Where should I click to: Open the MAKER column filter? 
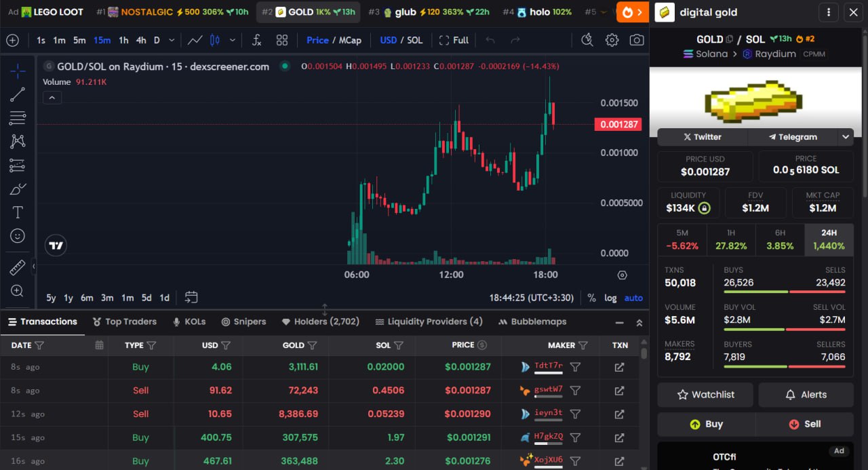pyautogui.click(x=583, y=345)
